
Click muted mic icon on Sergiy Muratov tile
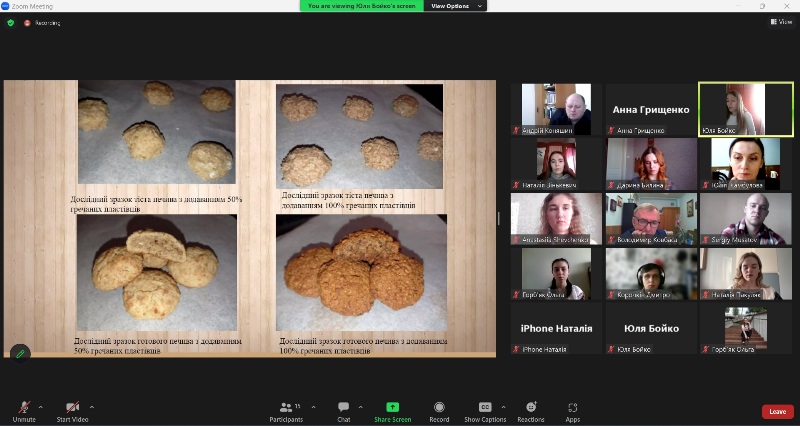click(706, 240)
